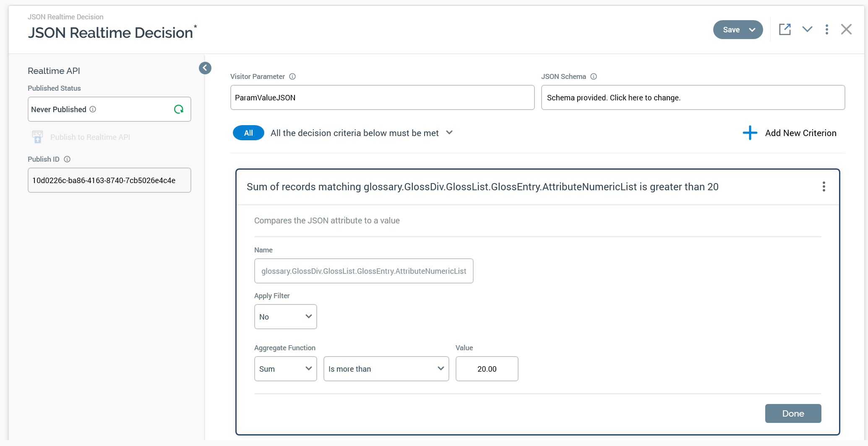Click the JSON Schema info icon

tap(594, 76)
